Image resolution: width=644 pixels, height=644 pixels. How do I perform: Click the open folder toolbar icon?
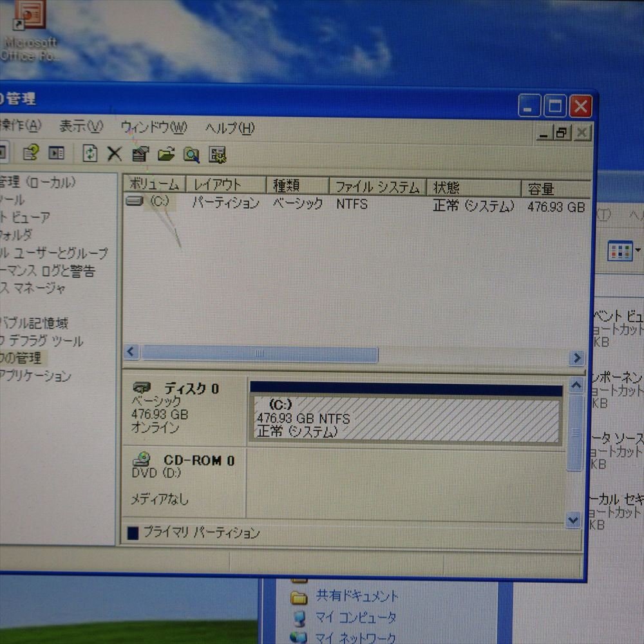click(166, 155)
